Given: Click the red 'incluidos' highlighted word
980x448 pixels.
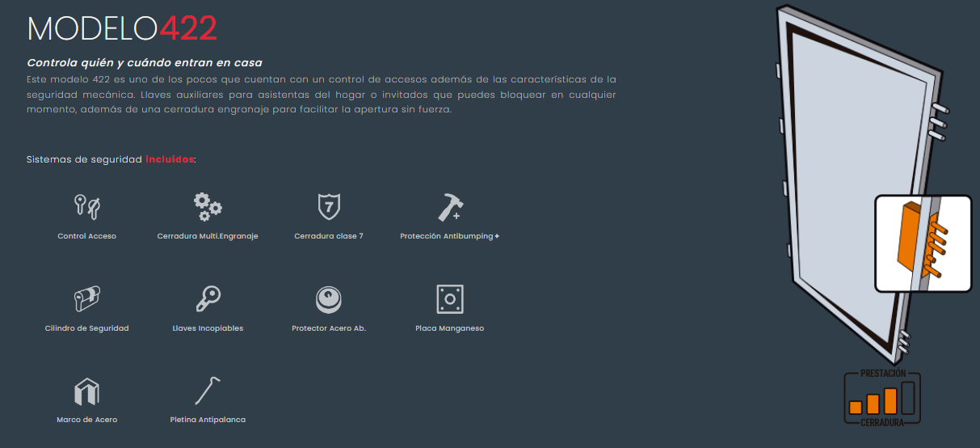Looking at the screenshot, I should point(170,159).
